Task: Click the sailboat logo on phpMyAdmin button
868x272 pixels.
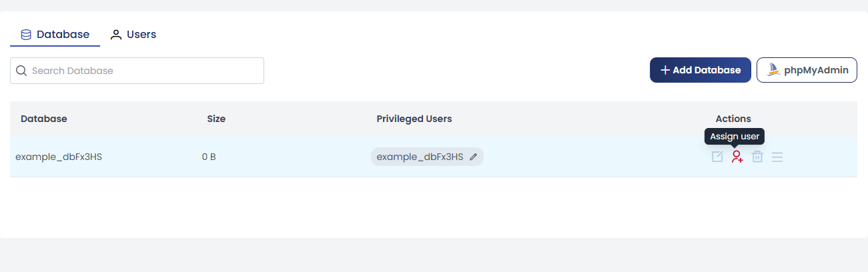Action: pyautogui.click(x=773, y=70)
